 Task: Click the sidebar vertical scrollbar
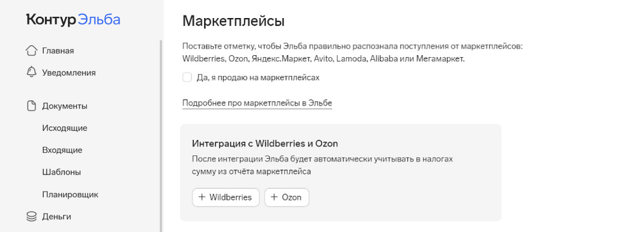pyautogui.click(x=161, y=132)
